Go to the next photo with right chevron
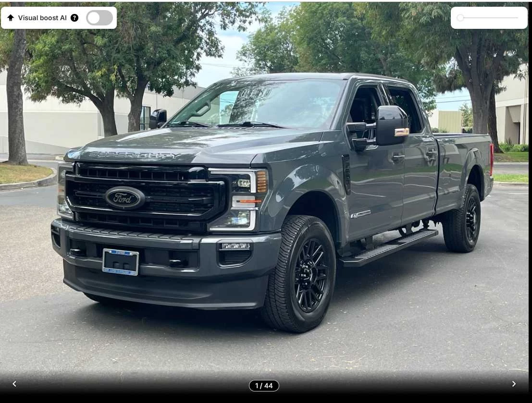This screenshot has height=403, width=532. 514,384
